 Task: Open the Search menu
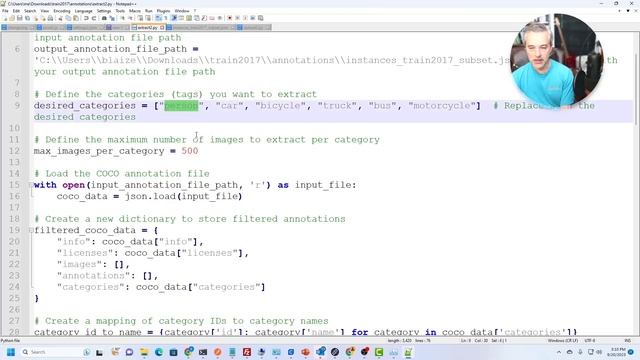coord(30,11)
